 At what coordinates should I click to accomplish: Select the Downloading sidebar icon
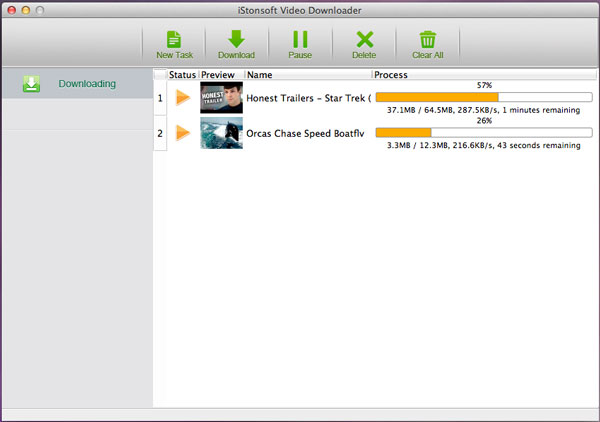point(31,84)
